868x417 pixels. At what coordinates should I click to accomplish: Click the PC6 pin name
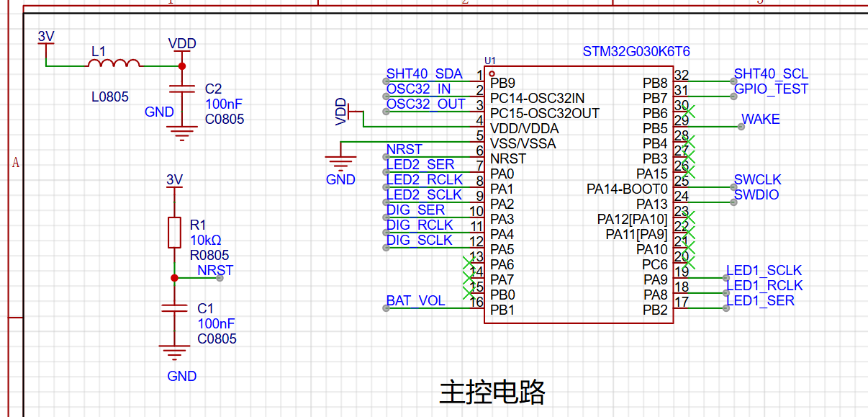click(655, 264)
